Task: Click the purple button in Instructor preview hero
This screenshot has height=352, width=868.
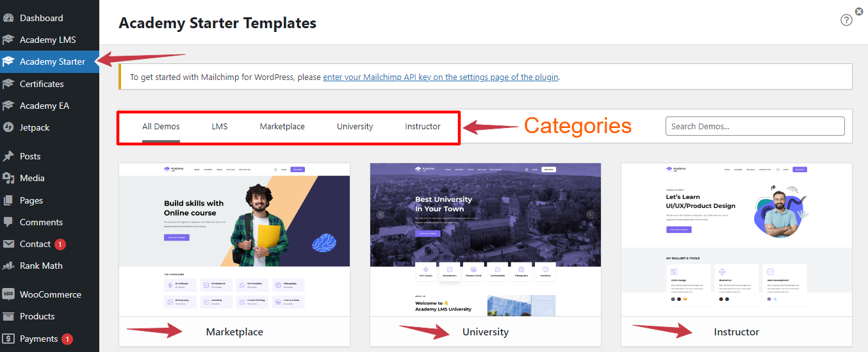Action: pyautogui.click(x=679, y=229)
